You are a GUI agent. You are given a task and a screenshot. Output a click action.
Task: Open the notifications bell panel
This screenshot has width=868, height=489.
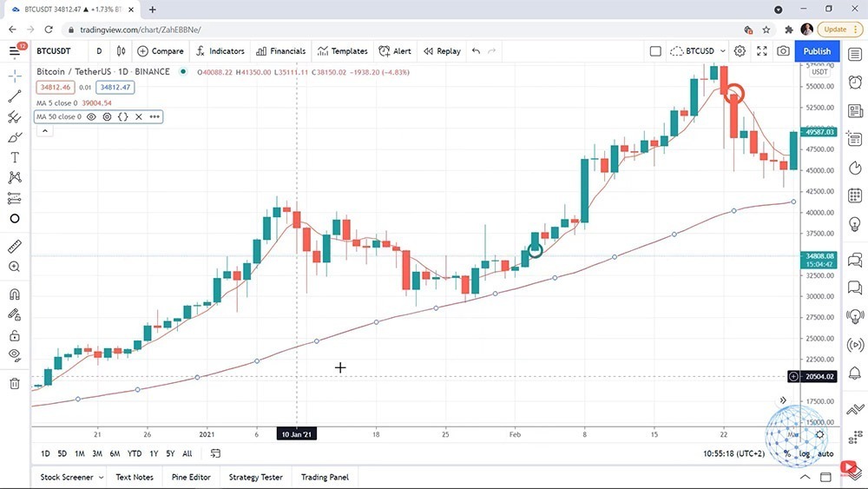pos(855,373)
